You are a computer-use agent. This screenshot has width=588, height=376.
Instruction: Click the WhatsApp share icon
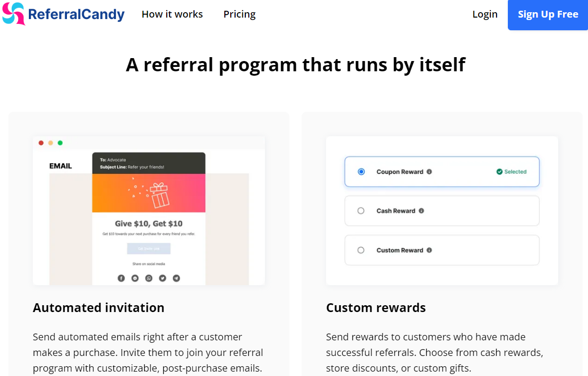pos(149,278)
